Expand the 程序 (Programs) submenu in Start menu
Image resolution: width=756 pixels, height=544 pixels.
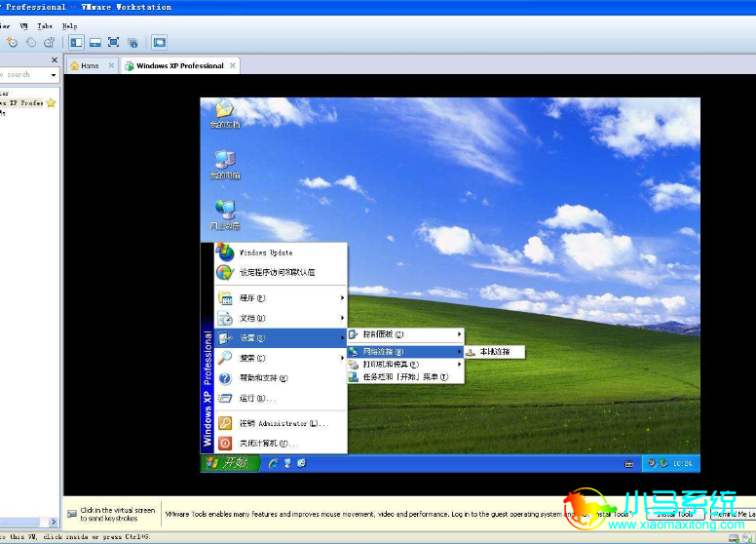pyautogui.click(x=281, y=298)
